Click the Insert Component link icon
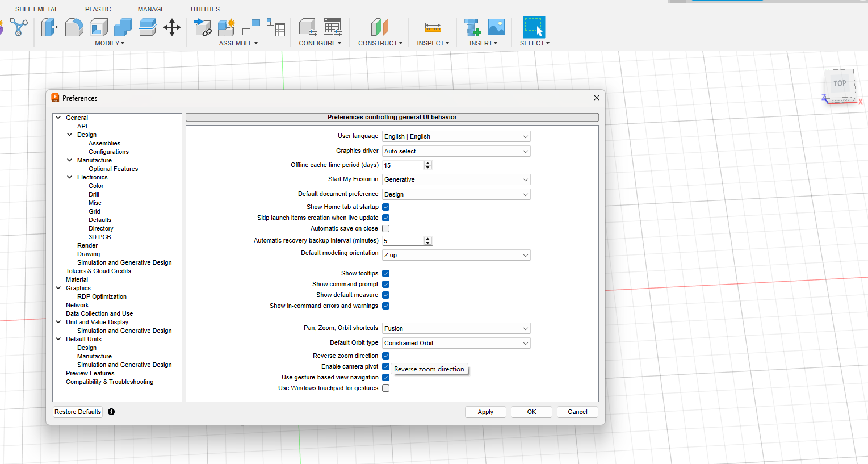This screenshot has width=868, height=464. tap(203, 27)
